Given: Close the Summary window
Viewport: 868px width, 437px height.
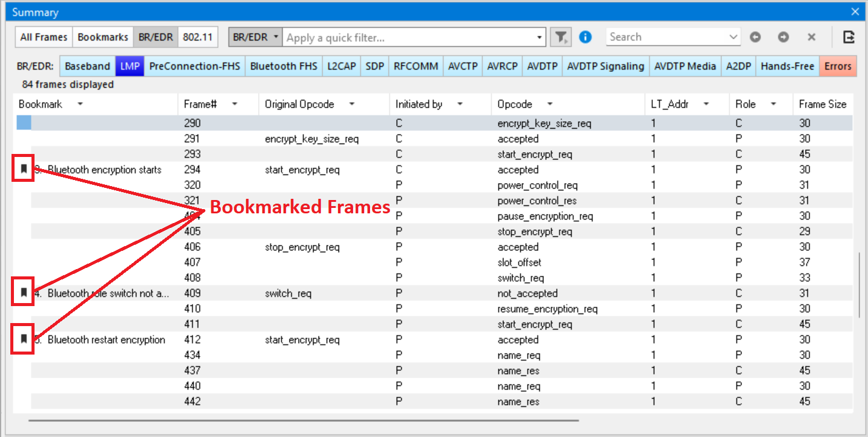Looking at the screenshot, I should [x=855, y=12].
